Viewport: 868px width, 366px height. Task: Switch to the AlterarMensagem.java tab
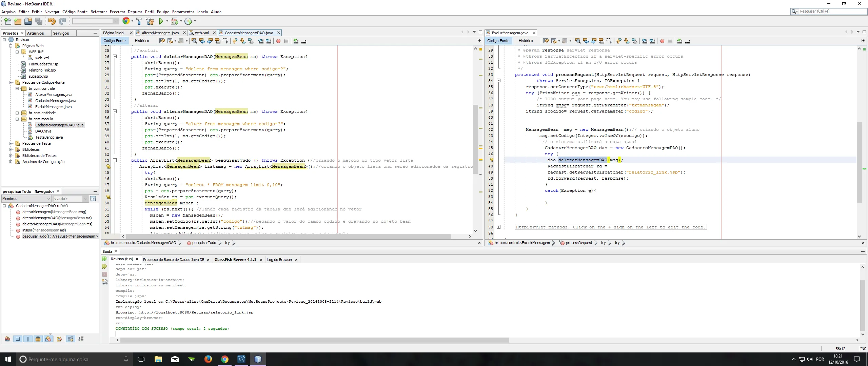tap(160, 33)
